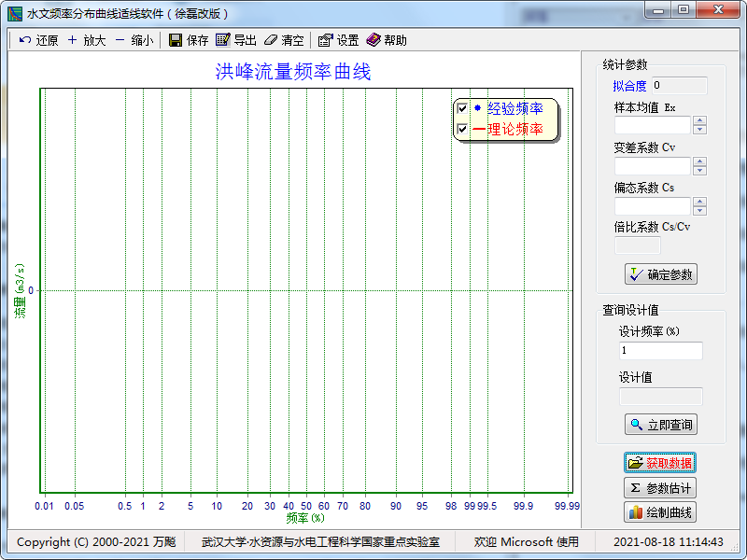Click the 绘制曲线 draw curve button
The height and width of the screenshot is (560, 747).
pos(660,512)
